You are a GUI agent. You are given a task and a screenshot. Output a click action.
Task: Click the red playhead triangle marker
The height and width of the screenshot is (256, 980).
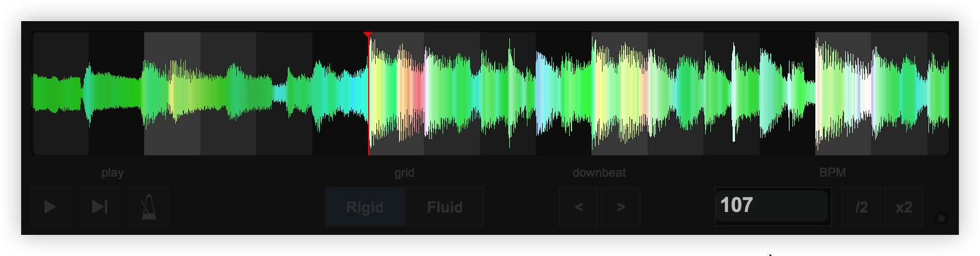(367, 35)
